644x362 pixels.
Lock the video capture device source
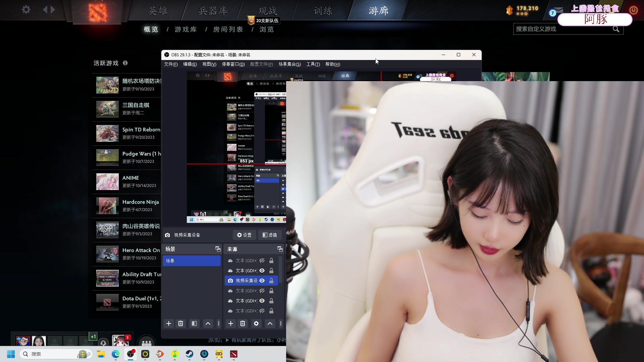(x=271, y=281)
